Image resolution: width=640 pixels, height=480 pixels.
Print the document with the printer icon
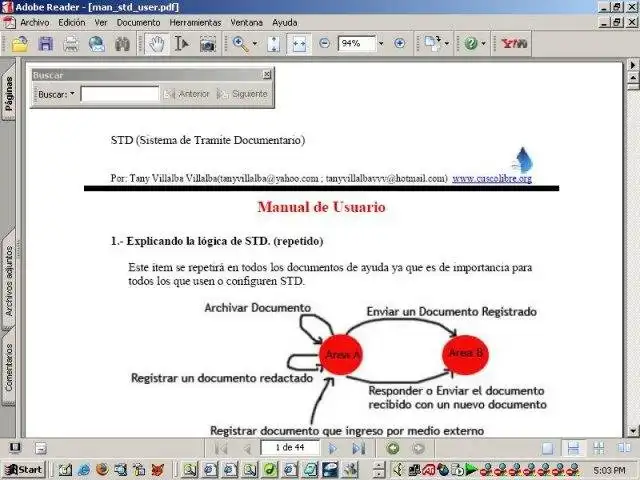tap(71, 44)
